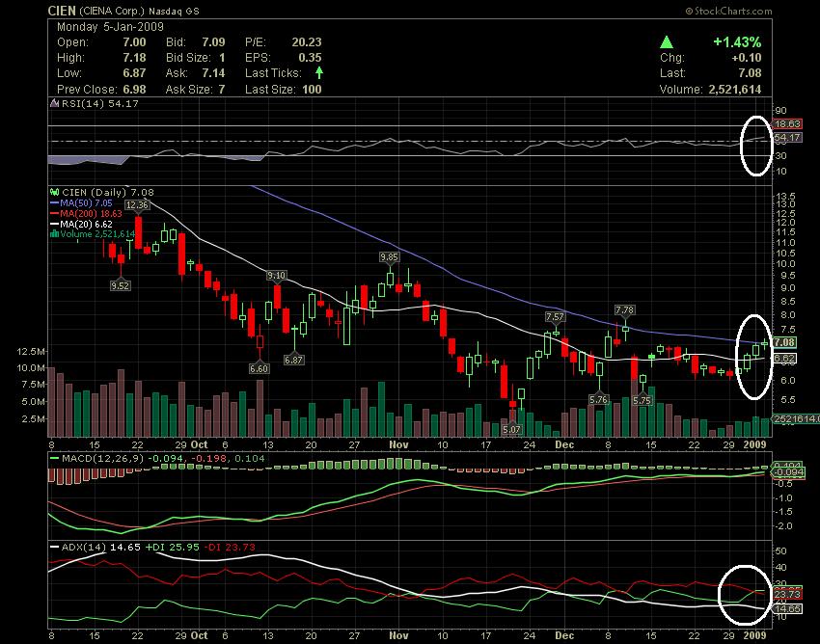Click the Chg value +0.10
Viewport: 820px width, 644px height.
(x=747, y=58)
